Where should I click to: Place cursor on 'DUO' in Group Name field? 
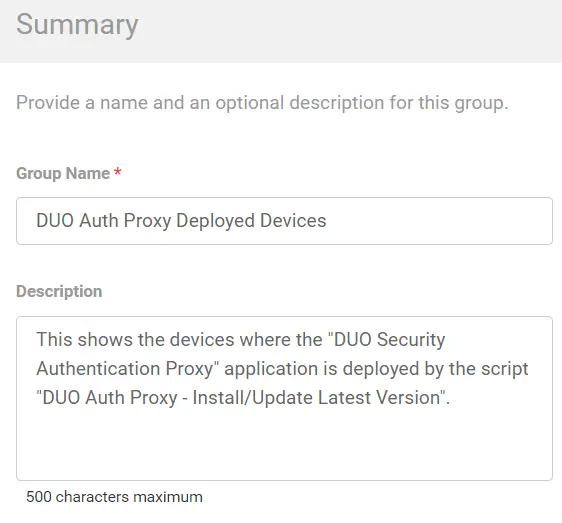point(55,220)
